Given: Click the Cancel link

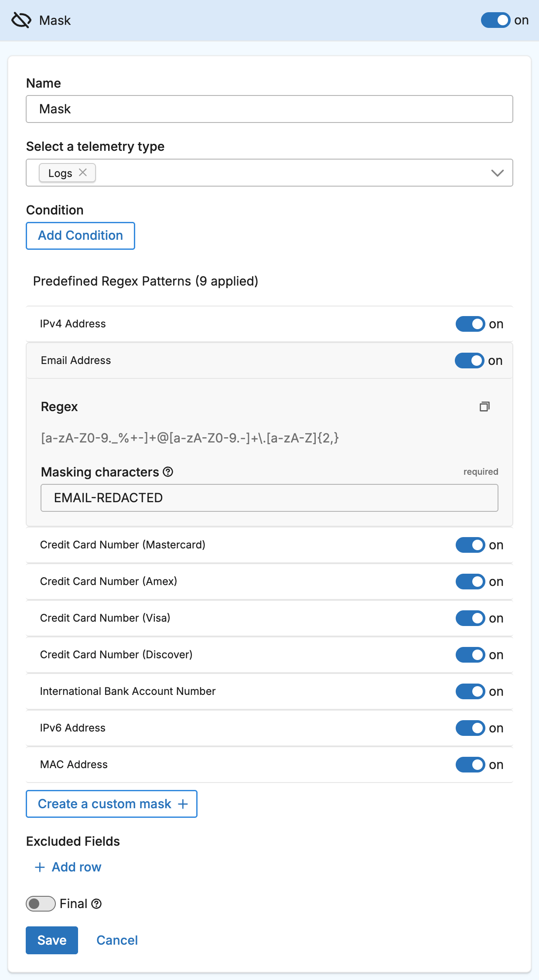Looking at the screenshot, I should [117, 940].
